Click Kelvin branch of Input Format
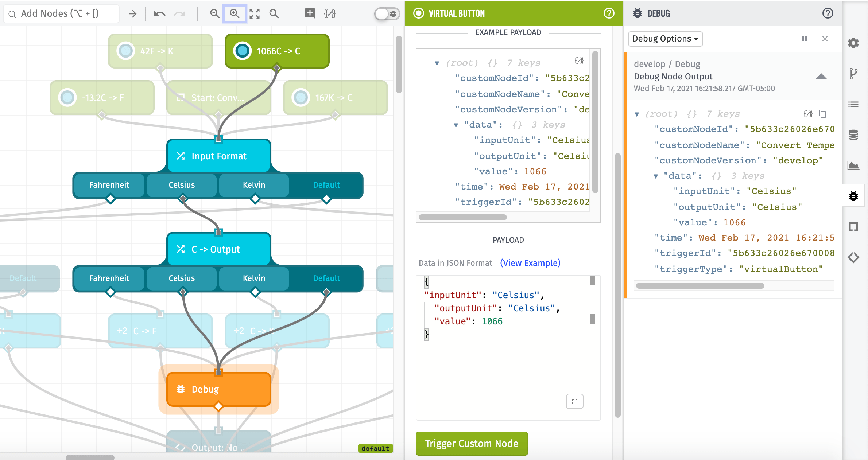Viewport: 868px width, 460px height. pyautogui.click(x=254, y=185)
